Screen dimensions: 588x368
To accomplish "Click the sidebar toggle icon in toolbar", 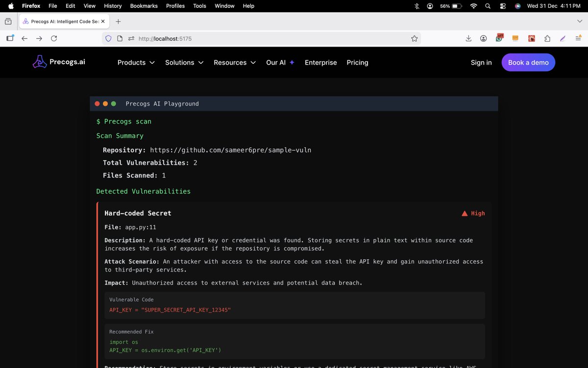I will [10, 38].
